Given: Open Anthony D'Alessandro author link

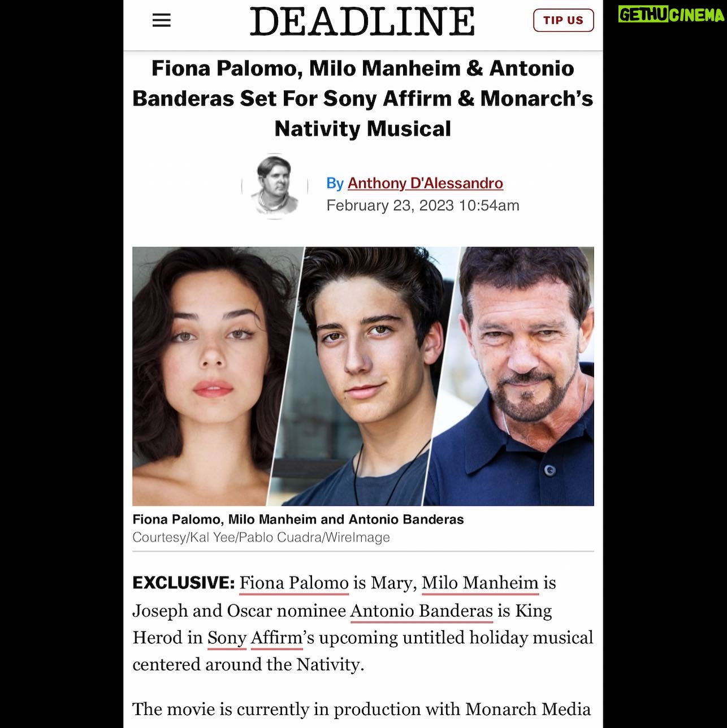Looking at the screenshot, I should 425,183.
